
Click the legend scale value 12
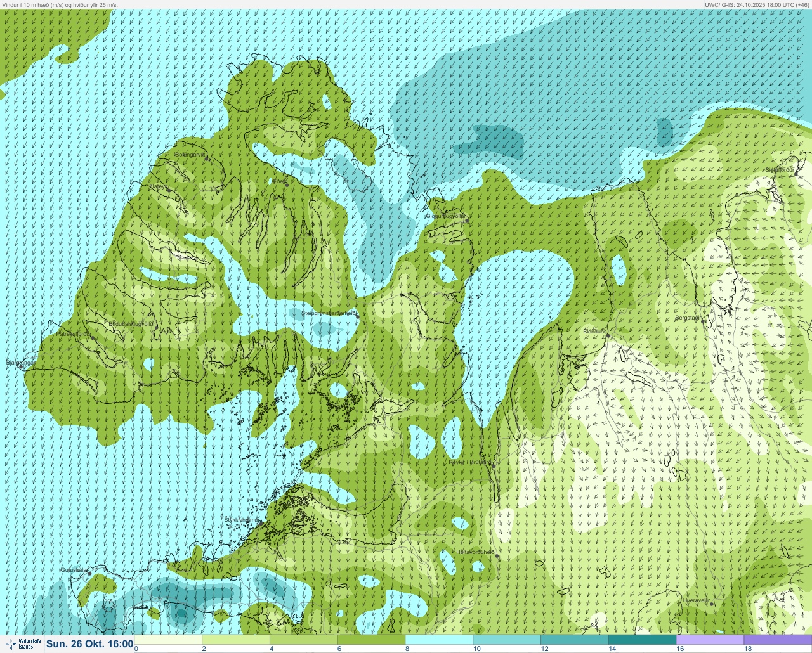pos(544,649)
